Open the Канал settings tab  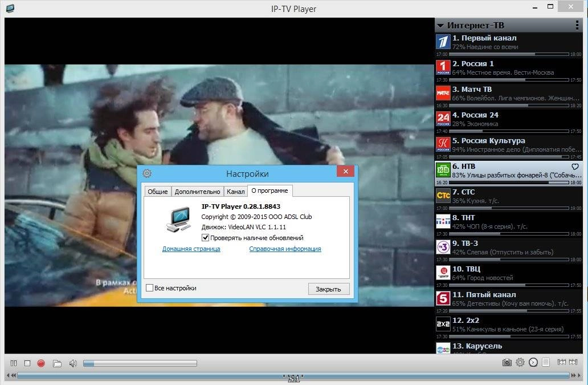tap(235, 192)
